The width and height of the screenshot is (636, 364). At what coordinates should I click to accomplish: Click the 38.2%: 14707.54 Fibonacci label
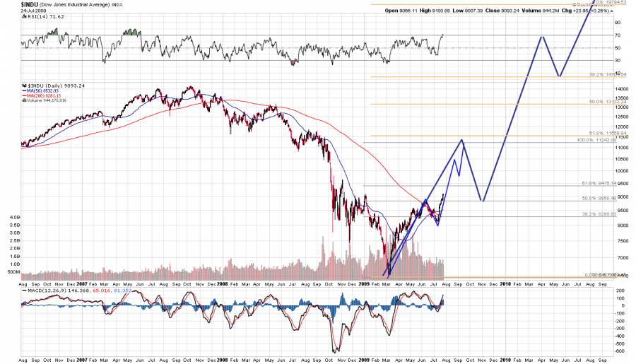[x=608, y=75]
